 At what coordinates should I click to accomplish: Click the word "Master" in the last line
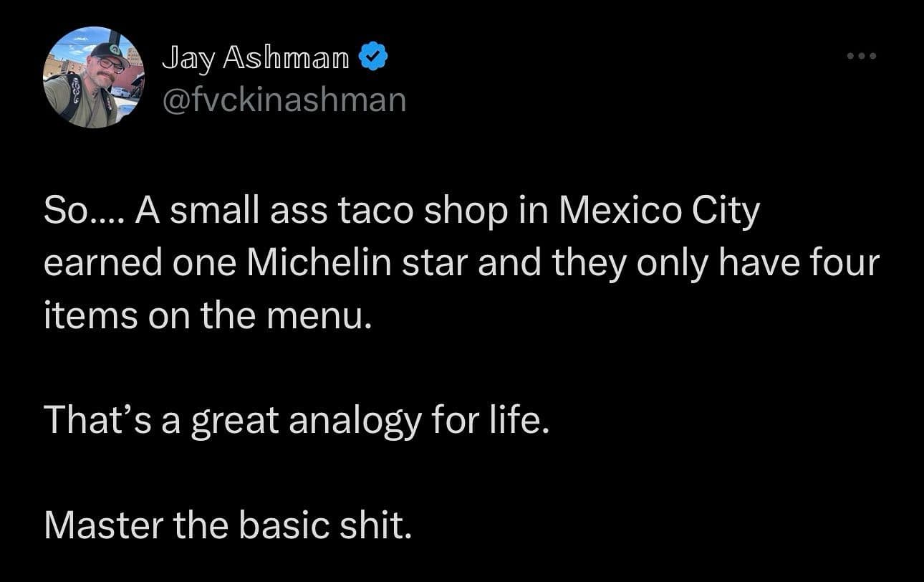(100, 525)
